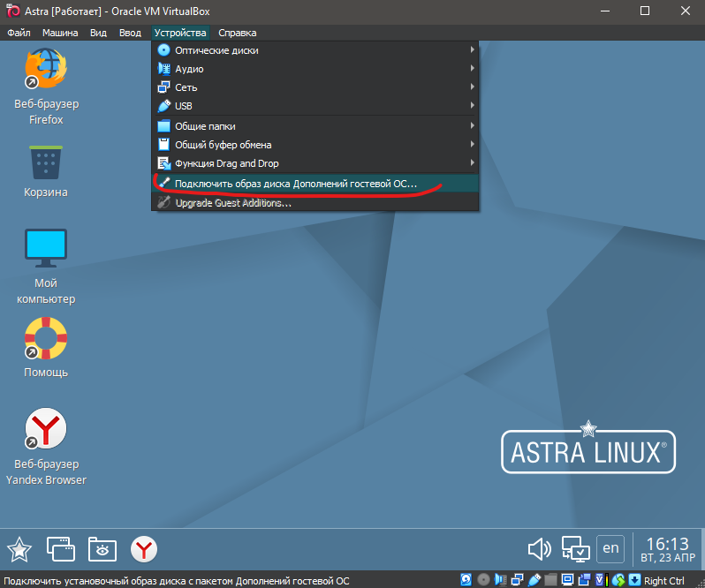Select Подключить образ диска Дополнений гостевой ОС
705x588 pixels.
[315, 184]
